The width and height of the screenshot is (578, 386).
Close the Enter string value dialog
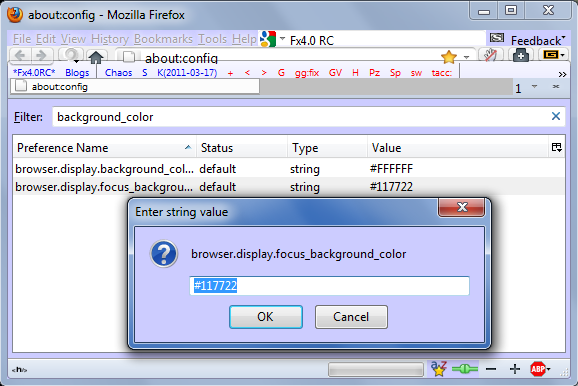coord(462,207)
